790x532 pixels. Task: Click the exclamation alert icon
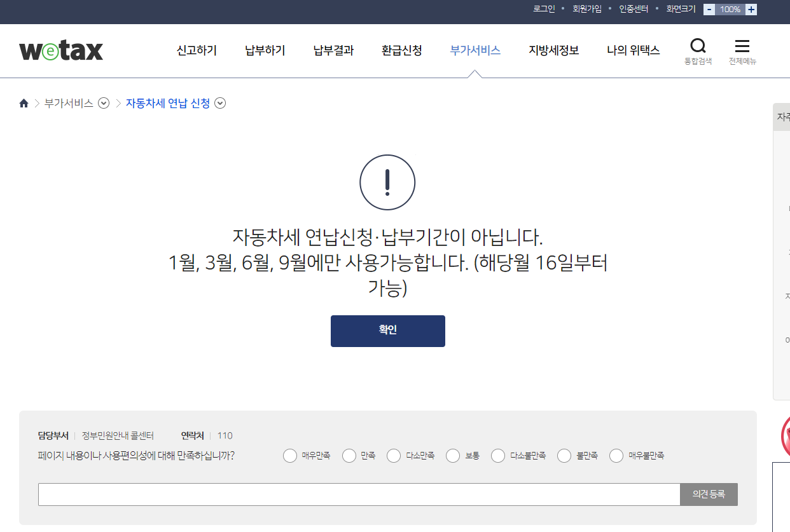387,182
